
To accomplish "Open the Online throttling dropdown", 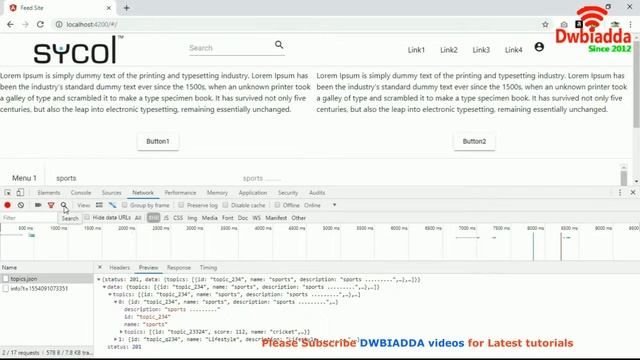I will pos(320,205).
